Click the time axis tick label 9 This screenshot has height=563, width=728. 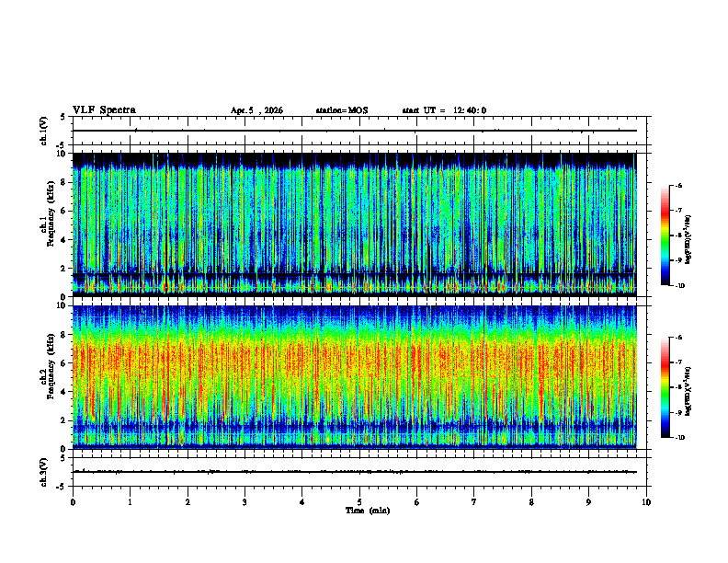tap(588, 502)
